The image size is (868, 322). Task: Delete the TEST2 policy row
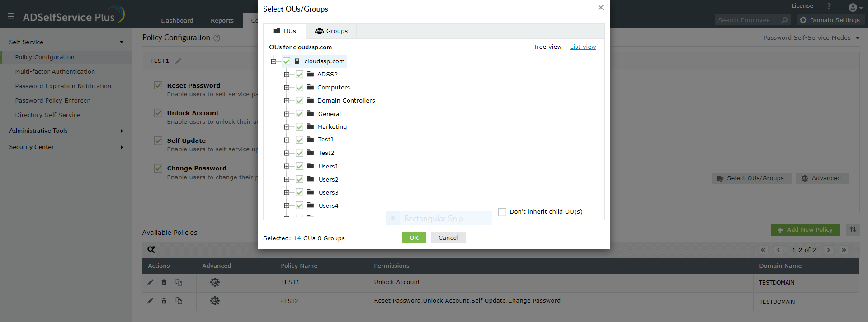(164, 301)
